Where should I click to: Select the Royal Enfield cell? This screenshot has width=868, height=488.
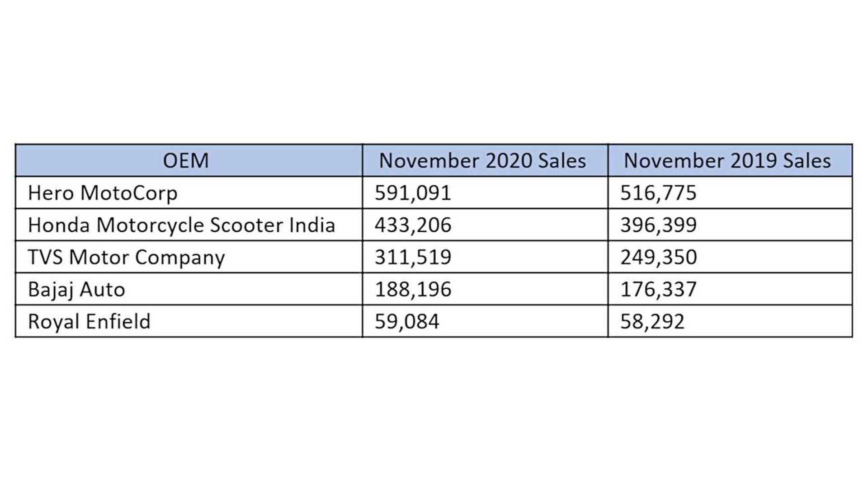pos(89,321)
